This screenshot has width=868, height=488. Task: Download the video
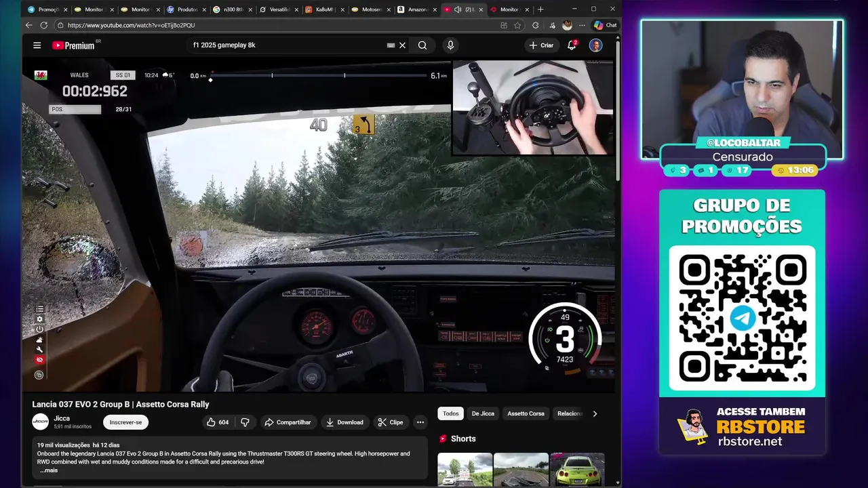tap(344, 422)
